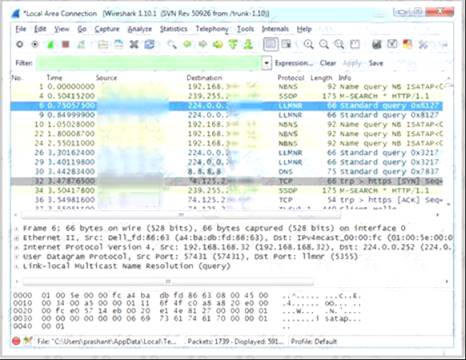Reload this capture file icon
This screenshot has width=466, height=360.
click(x=149, y=44)
